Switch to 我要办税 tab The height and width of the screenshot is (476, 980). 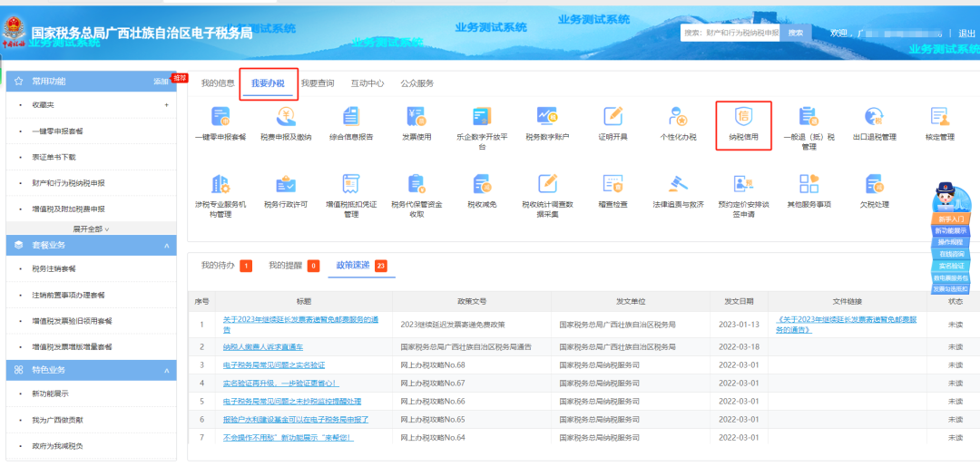(x=268, y=83)
